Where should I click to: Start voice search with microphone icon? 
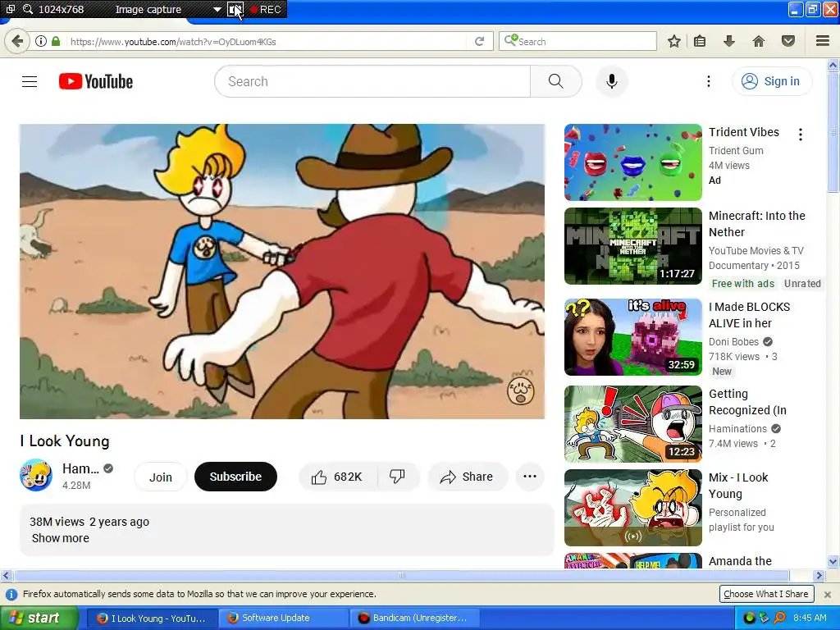point(611,81)
